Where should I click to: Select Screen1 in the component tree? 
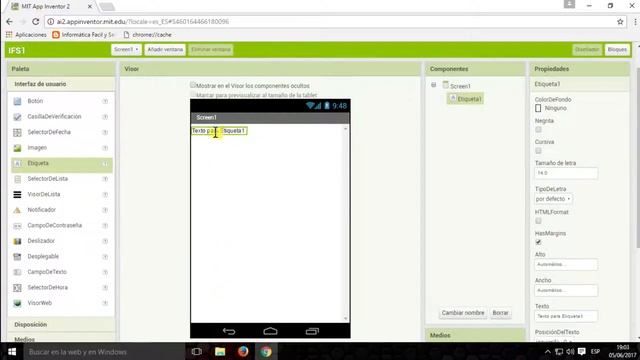[x=460, y=86]
